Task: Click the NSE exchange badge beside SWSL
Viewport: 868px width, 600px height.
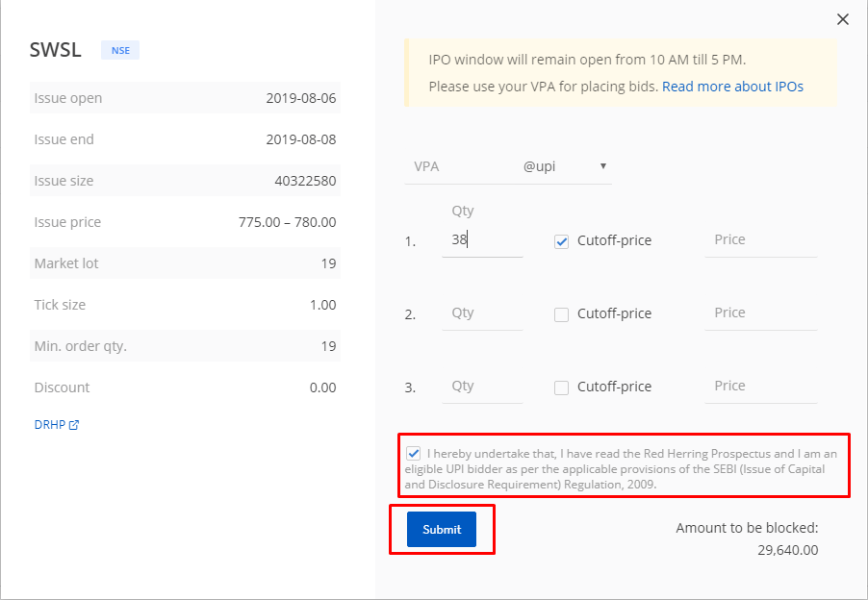Action: point(119,49)
